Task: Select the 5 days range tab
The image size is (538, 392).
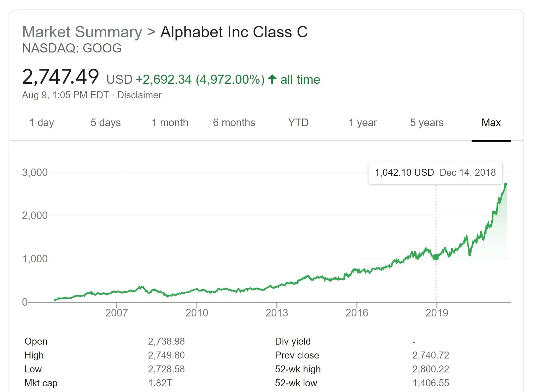Action: [x=106, y=123]
